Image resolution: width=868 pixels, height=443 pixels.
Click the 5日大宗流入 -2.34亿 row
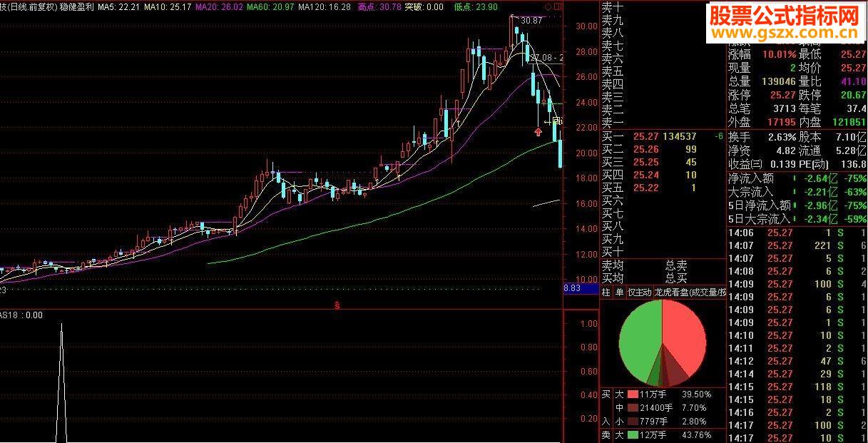(x=797, y=219)
